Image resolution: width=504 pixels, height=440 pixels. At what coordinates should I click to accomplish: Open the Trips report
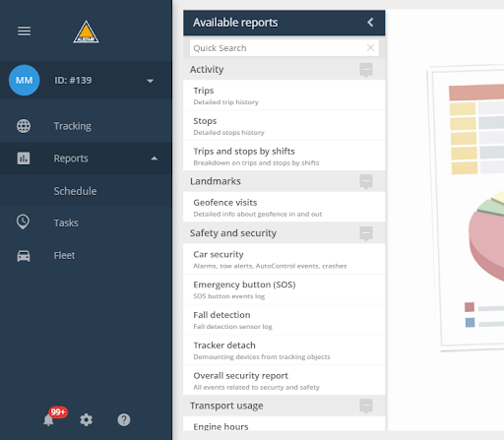point(284,95)
